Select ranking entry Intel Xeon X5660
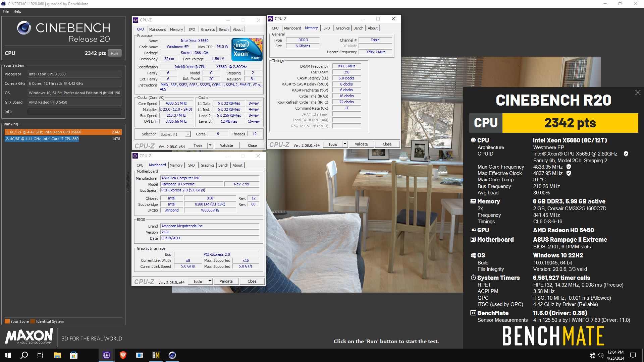 [63, 132]
